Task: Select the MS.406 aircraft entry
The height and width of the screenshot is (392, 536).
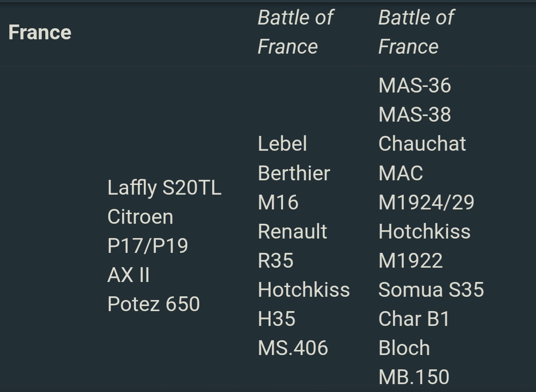Action: click(x=293, y=348)
